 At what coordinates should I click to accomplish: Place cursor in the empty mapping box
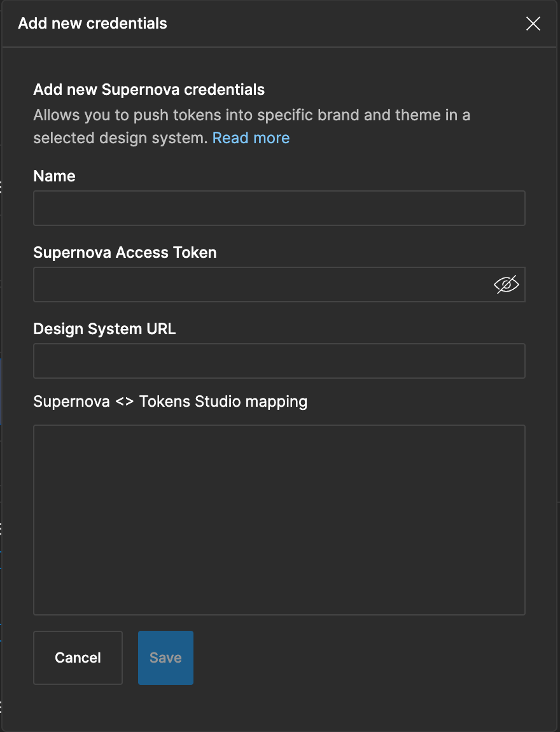pyautogui.click(x=279, y=520)
